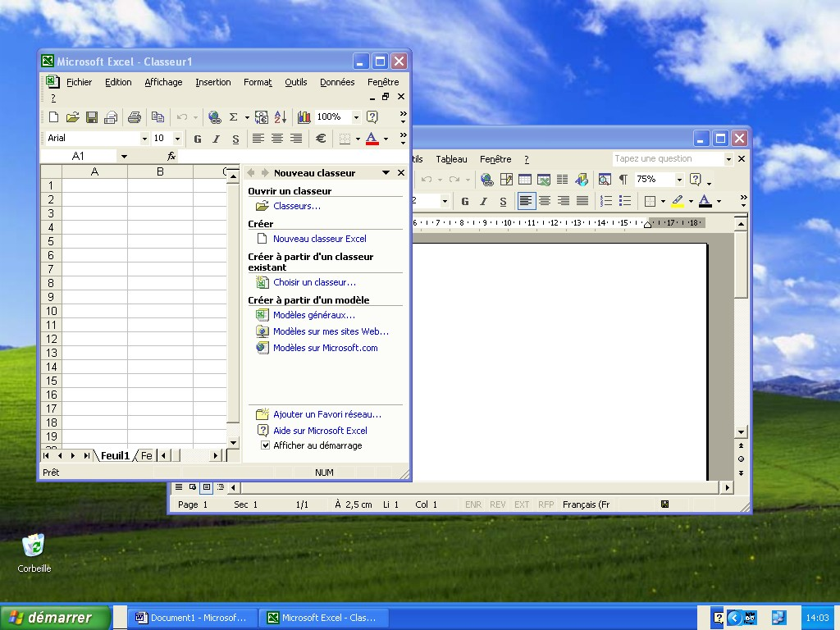
Task: Select center alignment in Excel toolbar
Action: tap(277, 138)
